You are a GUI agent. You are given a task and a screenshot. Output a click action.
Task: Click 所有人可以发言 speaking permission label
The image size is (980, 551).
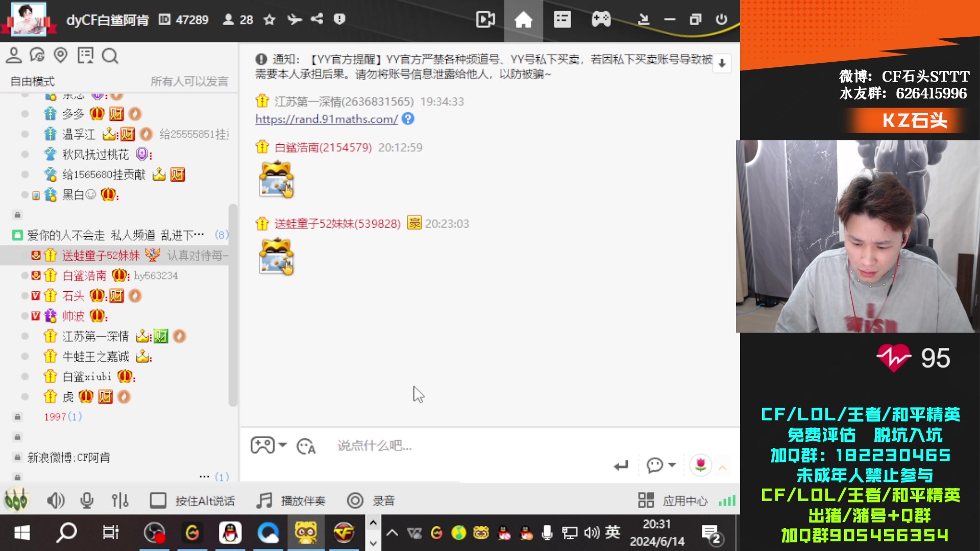pyautogui.click(x=189, y=81)
